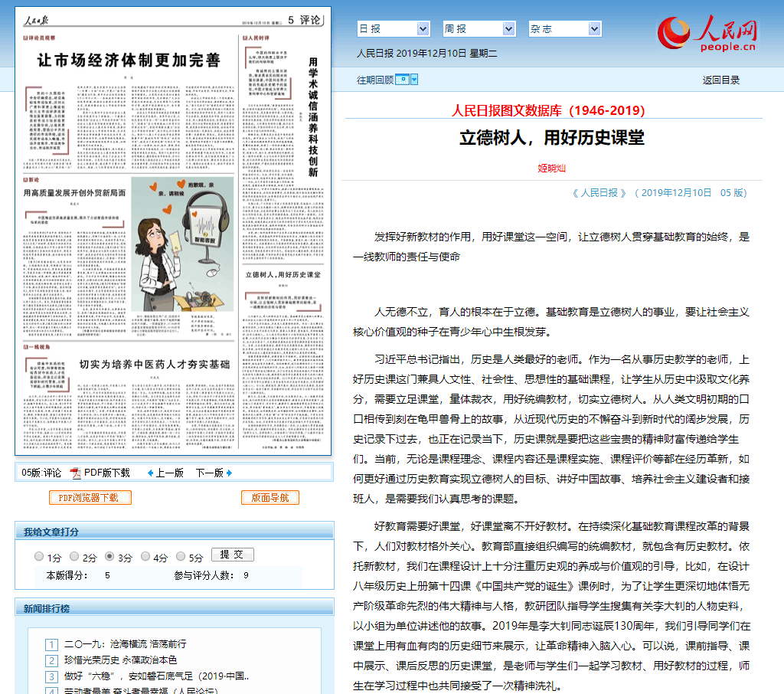Expand the 周报 dropdown
The height and width of the screenshot is (694, 784).
pos(479,28)
